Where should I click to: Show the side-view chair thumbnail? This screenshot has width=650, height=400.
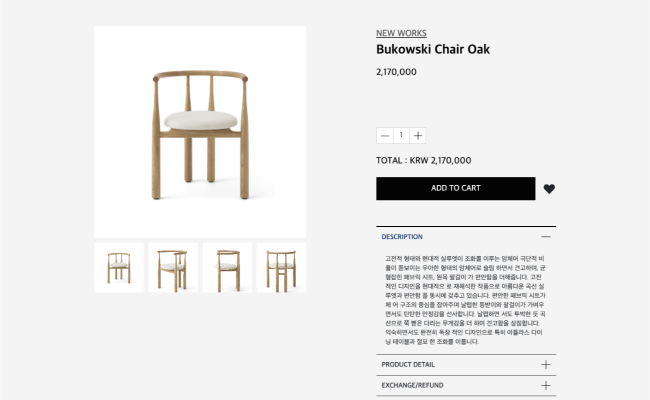point(227,268)
